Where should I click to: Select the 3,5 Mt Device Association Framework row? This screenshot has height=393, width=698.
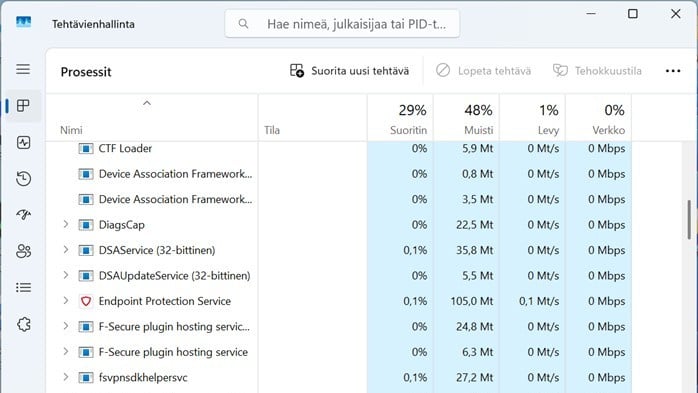point(338,199)
